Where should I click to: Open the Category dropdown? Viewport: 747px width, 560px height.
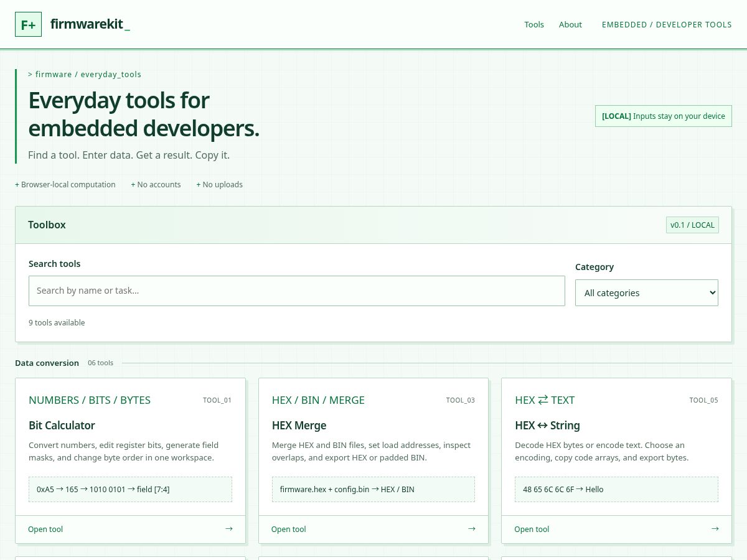[647, 292]
